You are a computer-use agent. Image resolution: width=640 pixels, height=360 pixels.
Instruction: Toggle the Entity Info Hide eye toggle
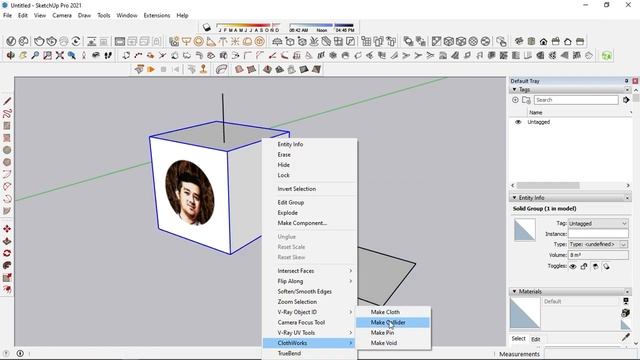pyautogui.click(x=573, y=267)
